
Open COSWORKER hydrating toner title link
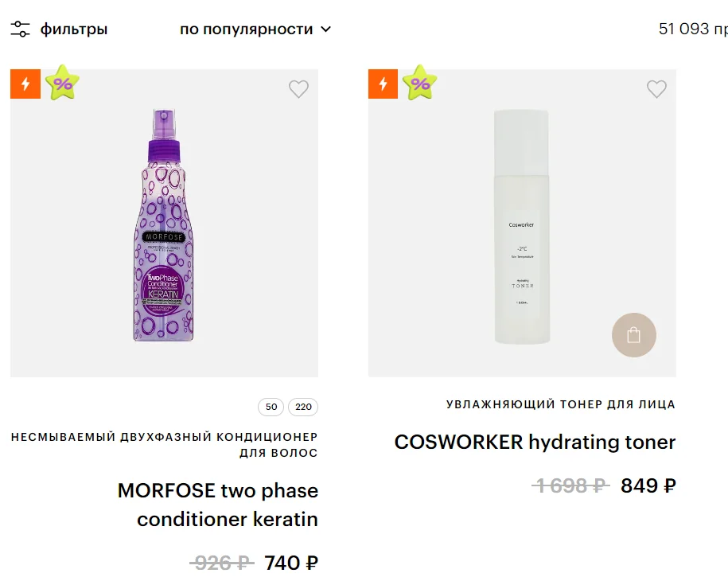[535, 442]
